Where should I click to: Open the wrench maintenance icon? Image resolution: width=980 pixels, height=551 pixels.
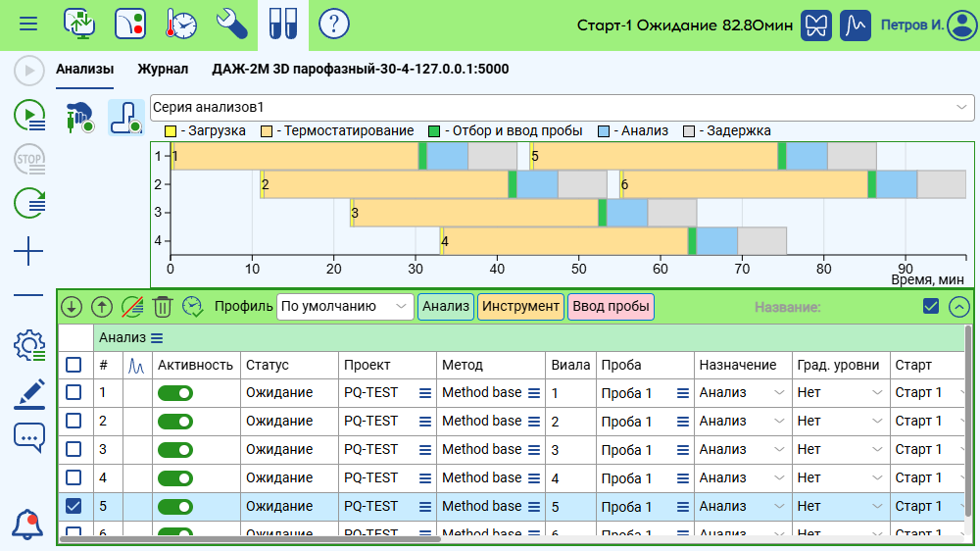pyautogui.click(x=232, y=24)
